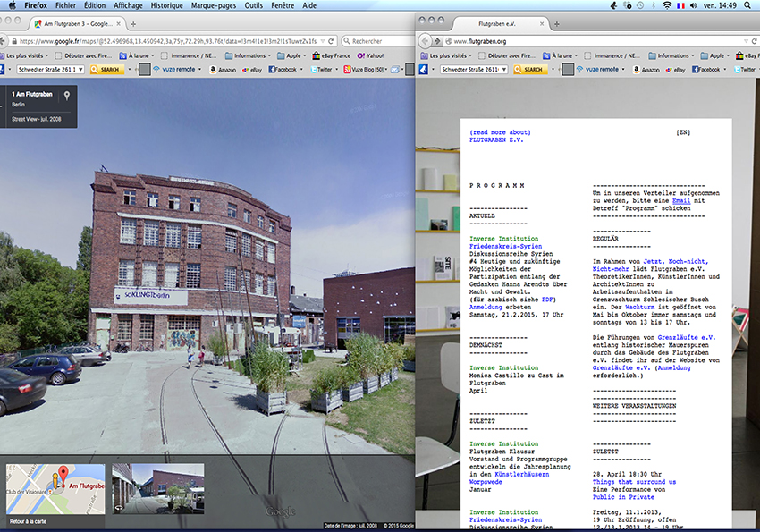Screen dimensions: 760x532
Task: Click Facebook shortcut in Flutgraben window
Action: pos(706,69)
